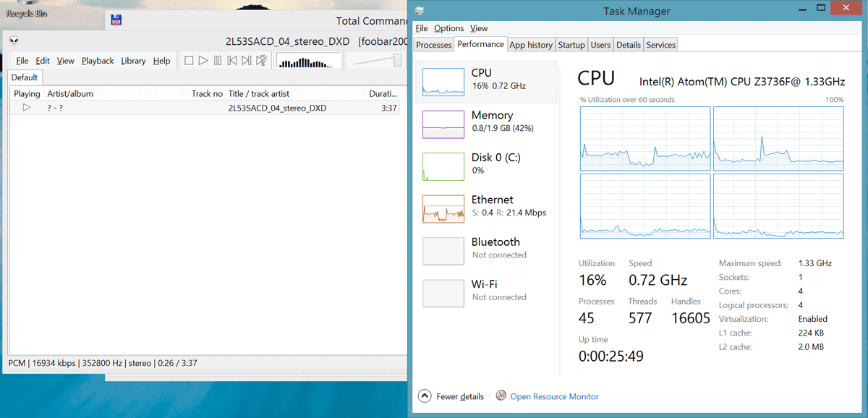Switch to the Startup tab

point(571,45)
